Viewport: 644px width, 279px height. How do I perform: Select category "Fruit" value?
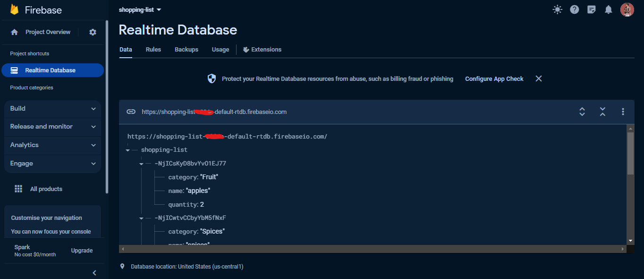[x=209, y=177]
